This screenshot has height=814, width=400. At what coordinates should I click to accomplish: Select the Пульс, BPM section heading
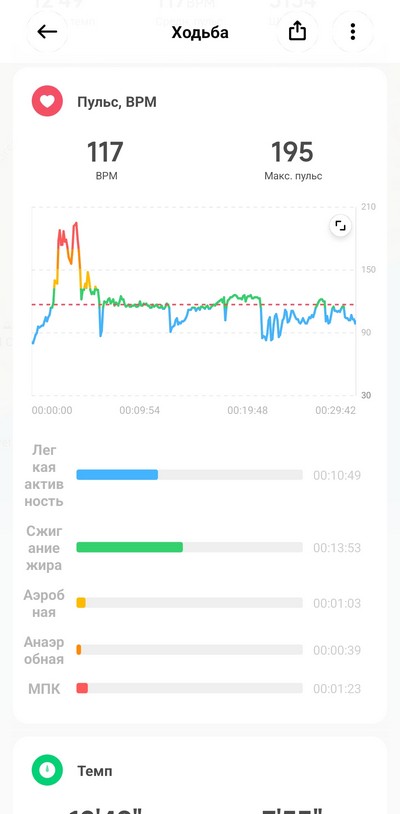click(x=117, y=102)
